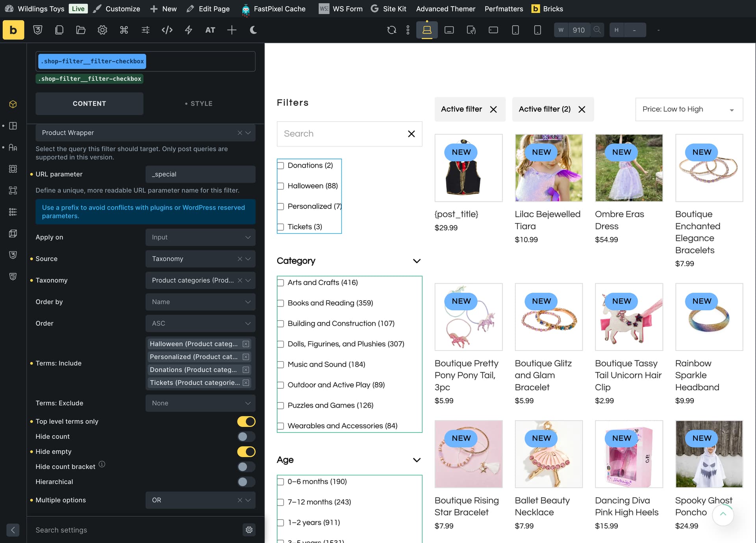Click the Bricks logo button
Image resolution: width=756 pixels, height=543 pixels.
(x=13, y=30)
